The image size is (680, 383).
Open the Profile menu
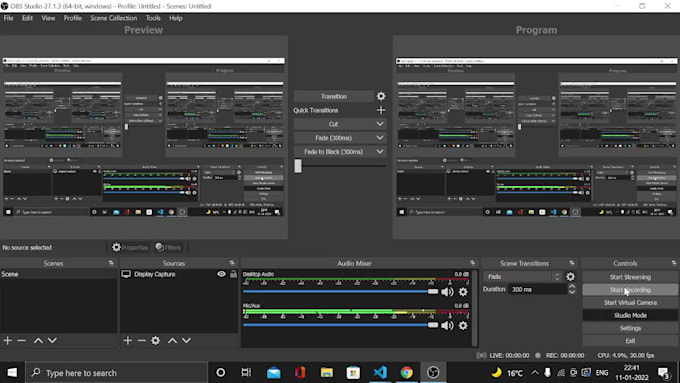pos(72,18)
